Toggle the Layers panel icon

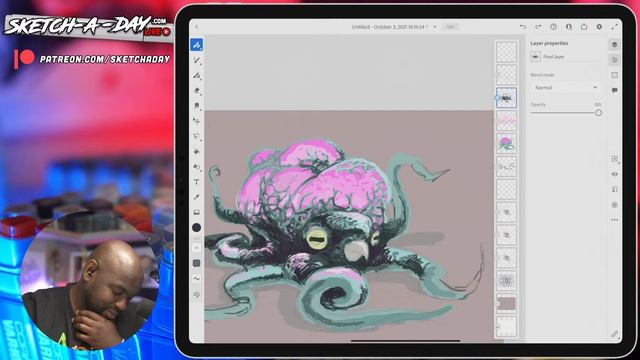615,44
